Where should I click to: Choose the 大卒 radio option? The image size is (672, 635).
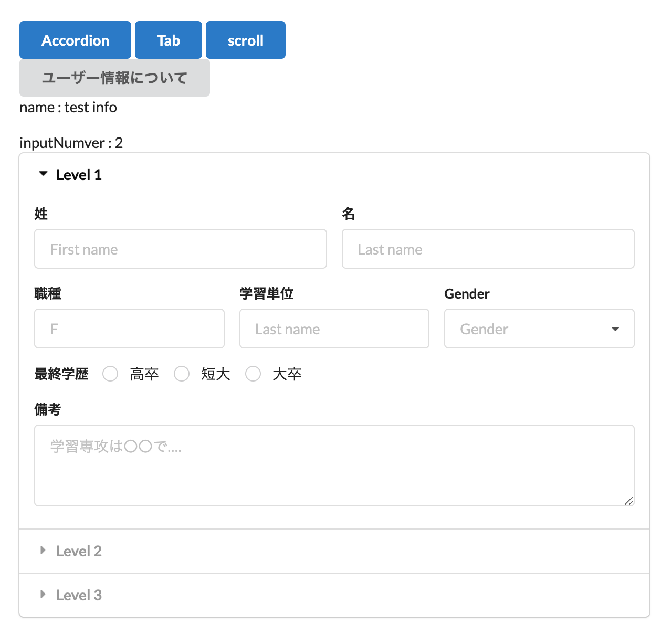pyautogui.click(x=253, y=374)
